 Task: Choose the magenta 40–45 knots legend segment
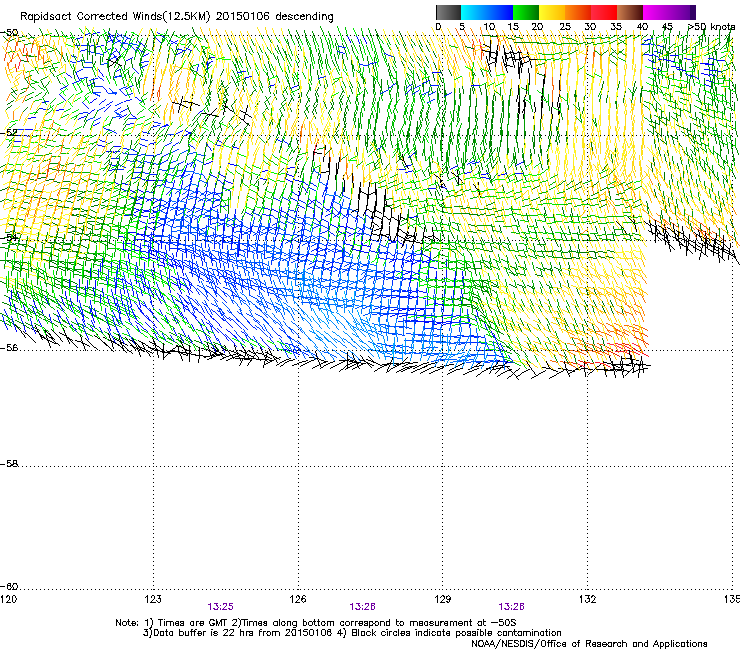pos(656,12)
